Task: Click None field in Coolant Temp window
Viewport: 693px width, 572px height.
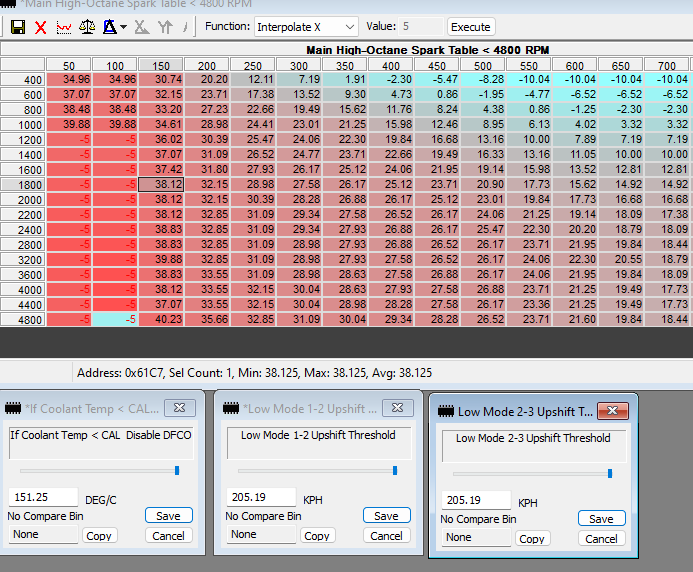Action: tap(43, 534)
